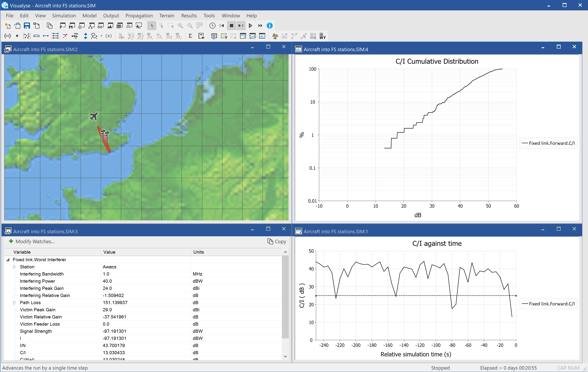Open the Results menu
The width and height of the screenshot is (588, 372).
coord(189,15)
